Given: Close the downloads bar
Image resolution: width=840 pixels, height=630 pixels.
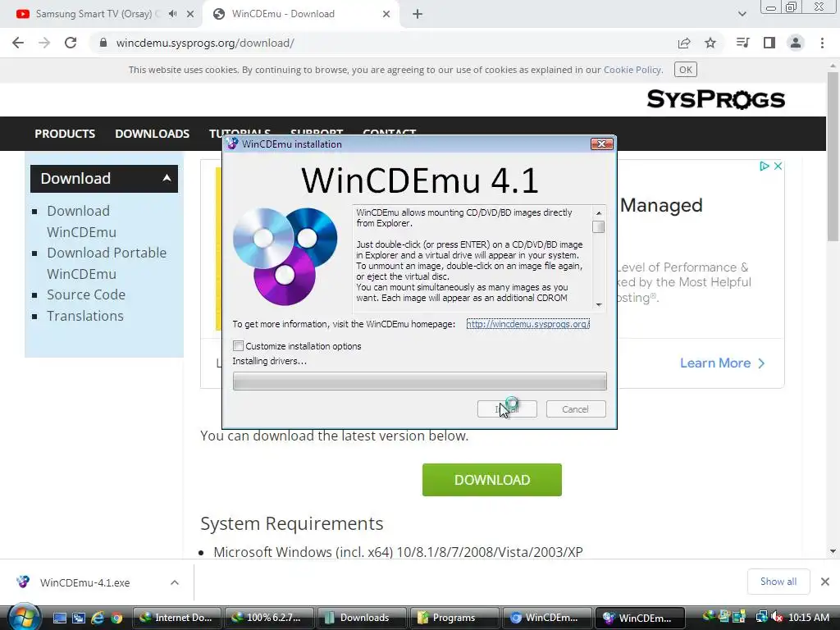Looking at the screenshot, I should click(x=825, y=582).
